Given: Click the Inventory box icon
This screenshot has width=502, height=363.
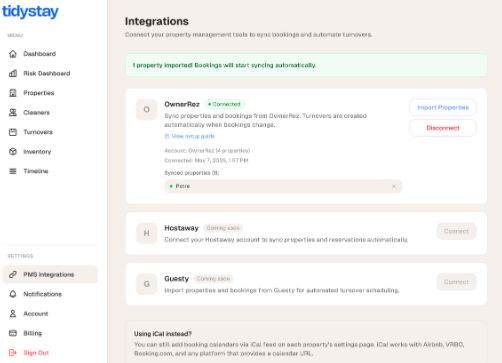Looking at the screenshot, I should pos(13,152).
